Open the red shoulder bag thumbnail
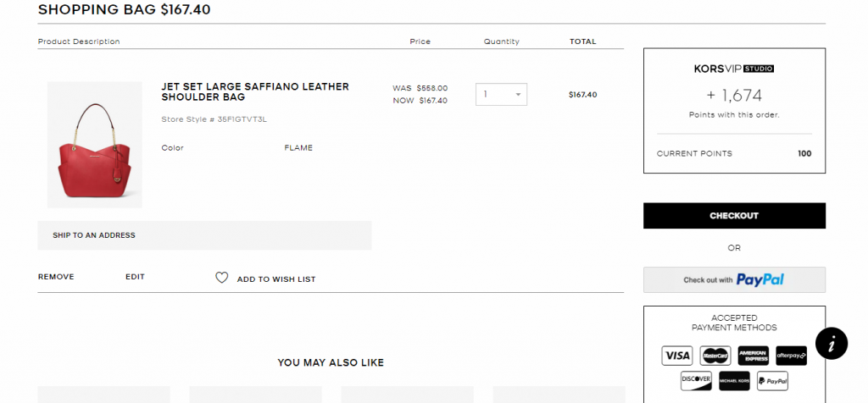This screenshot has width=868, height=403. pos(95,145)
